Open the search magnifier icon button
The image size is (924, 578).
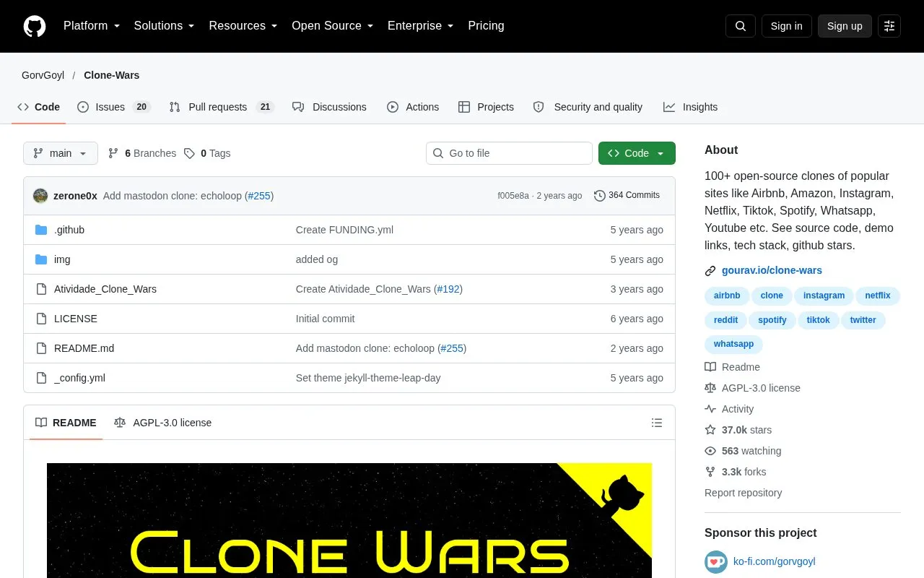pyautogui.click(x=741, y=26)
